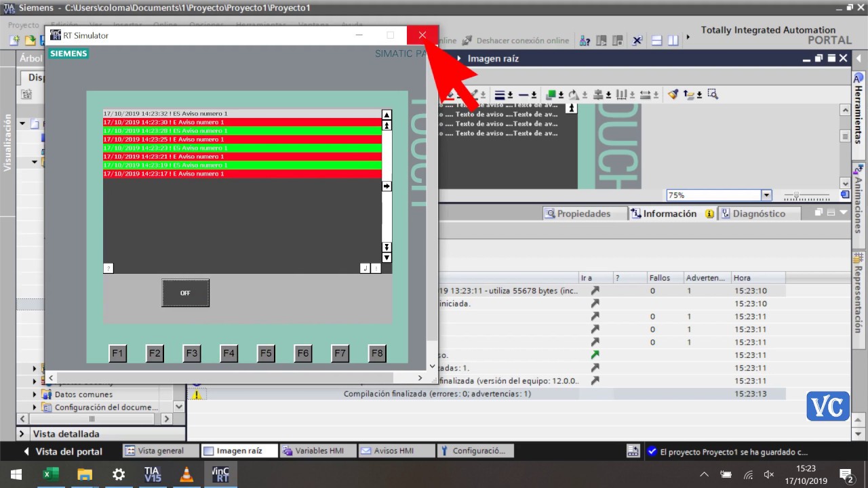Click the zoom slider in the editor

806,195
